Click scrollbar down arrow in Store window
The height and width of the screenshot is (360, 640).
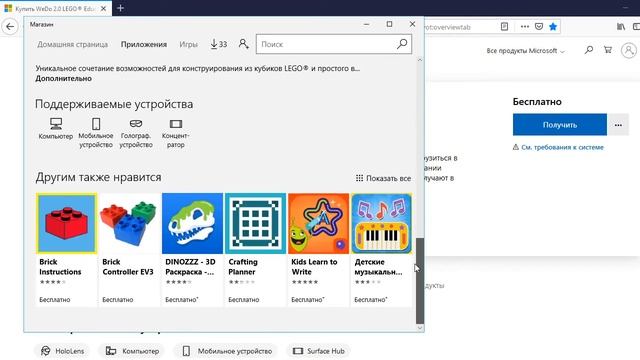(x=420, y=328)
